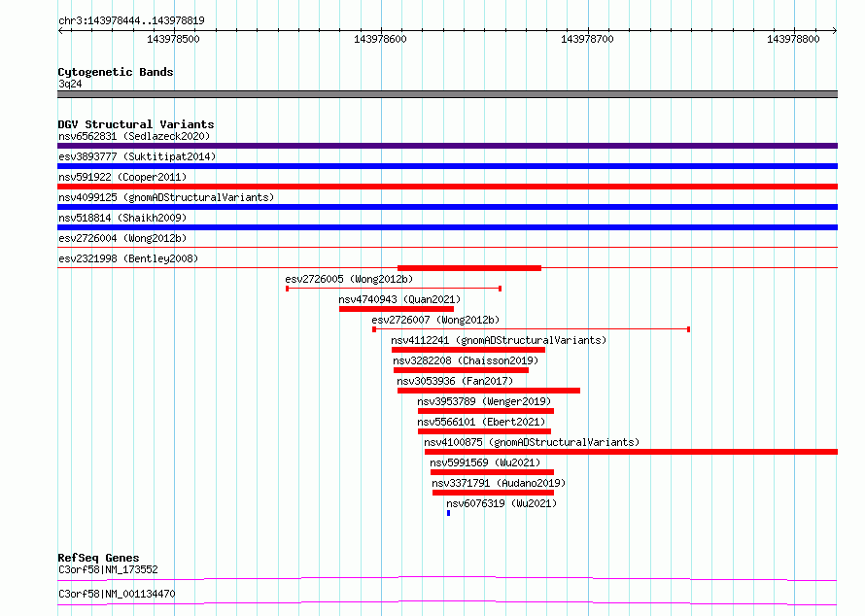Open the esv2726007 (Wong2012b) label
Viewport: 865px width, 616px height.
tap(435, 320)
